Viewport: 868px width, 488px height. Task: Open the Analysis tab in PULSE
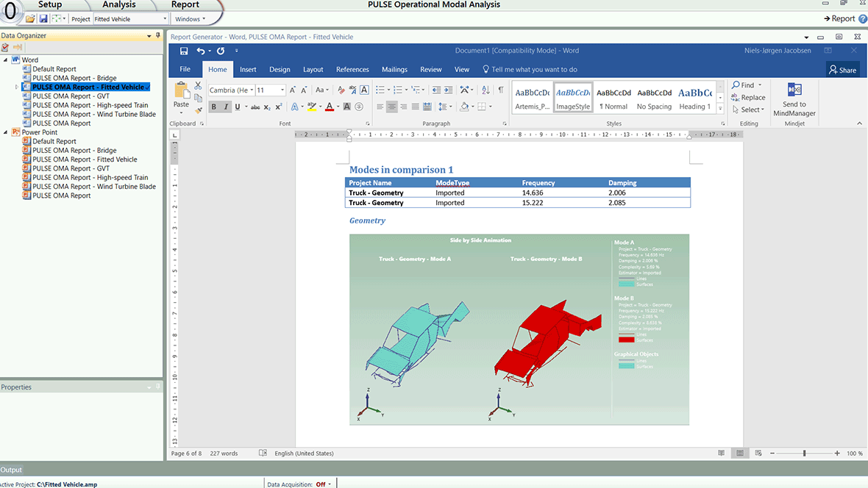(x=118, y=5)
